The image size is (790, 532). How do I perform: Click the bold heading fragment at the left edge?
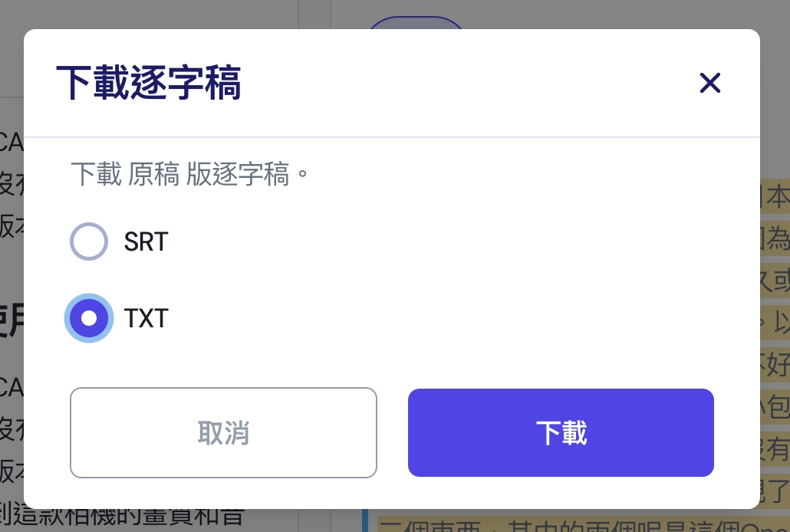coord(12,321)
